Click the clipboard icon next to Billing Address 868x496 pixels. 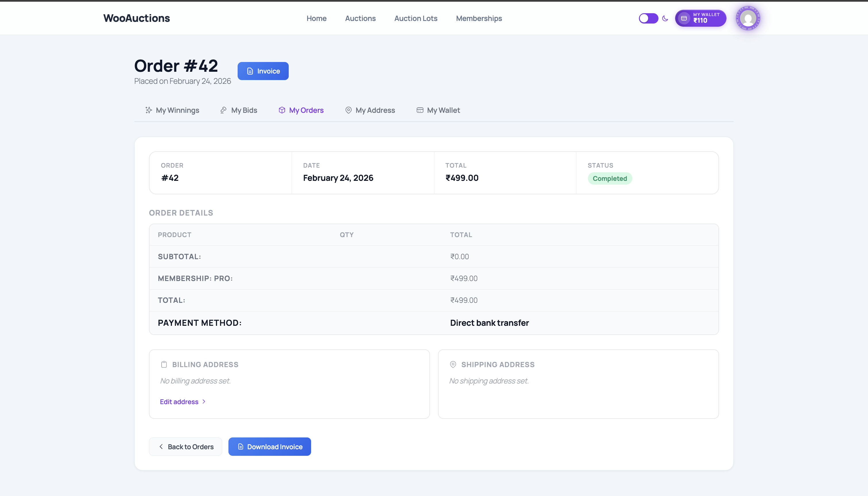click(164, 364)
